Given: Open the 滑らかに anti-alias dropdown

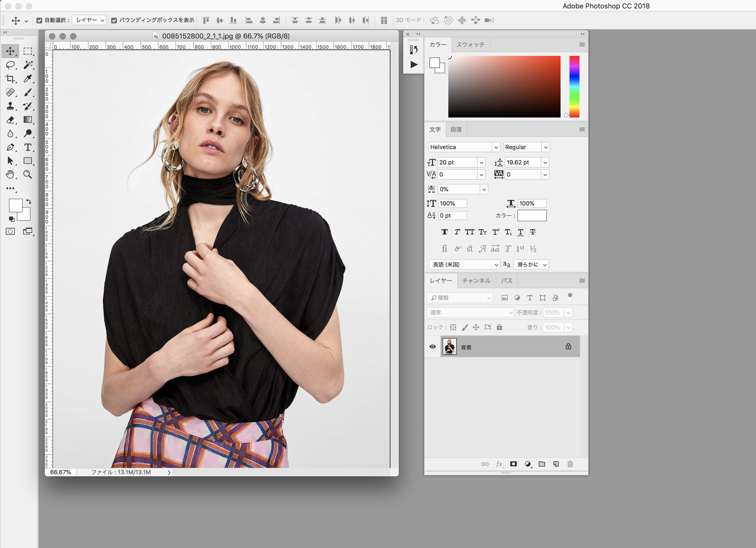Looking at the screenshot, I should [x=531, y=264].
